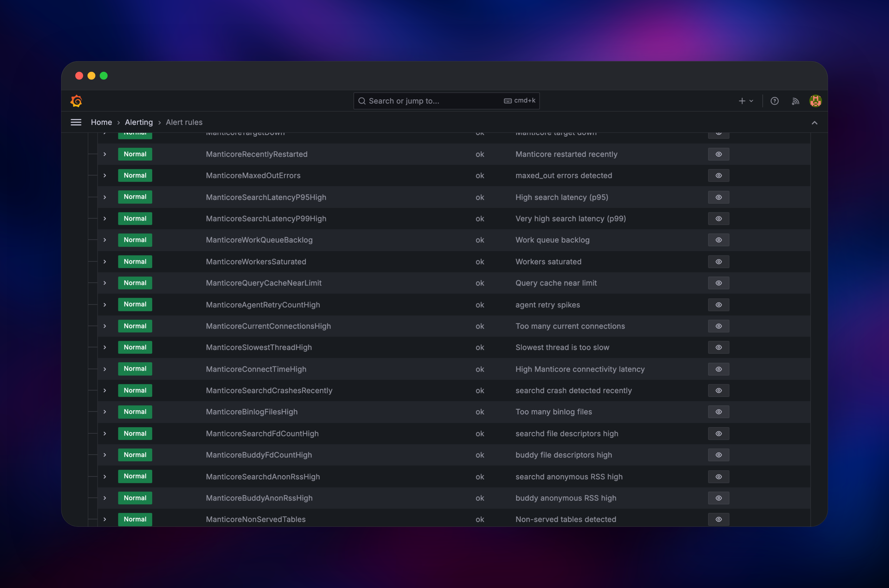View ManticoreConnectTimeHigh rule via eye icon
Image resolution: width=889 pixels, height=588 pixels.
pos(718,369)
